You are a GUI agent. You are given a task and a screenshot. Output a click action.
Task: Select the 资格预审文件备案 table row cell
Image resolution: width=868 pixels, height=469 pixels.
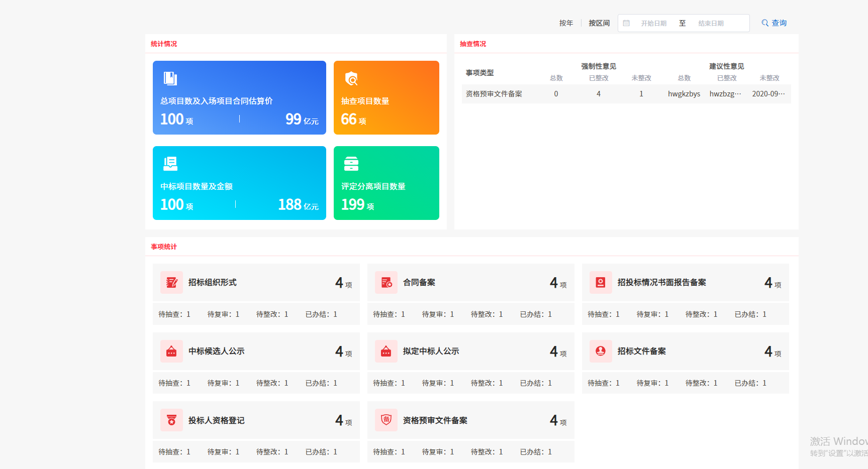pos(494,94)
